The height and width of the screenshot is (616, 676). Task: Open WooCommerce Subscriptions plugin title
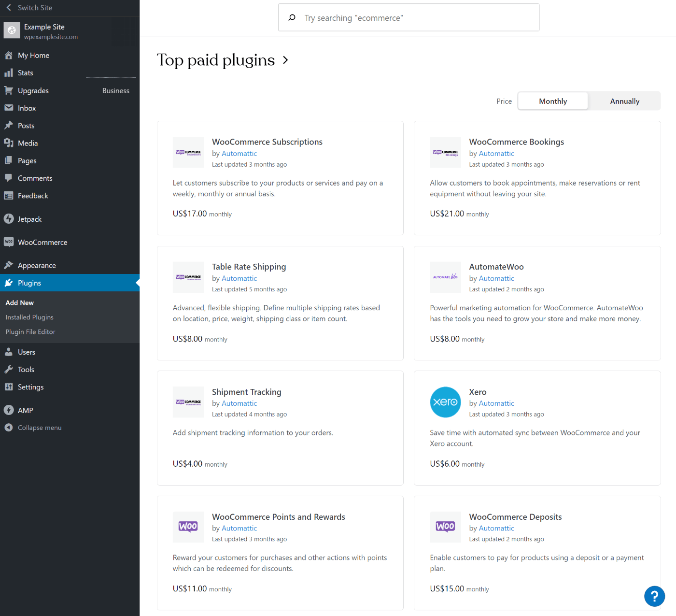click(267, 142)
